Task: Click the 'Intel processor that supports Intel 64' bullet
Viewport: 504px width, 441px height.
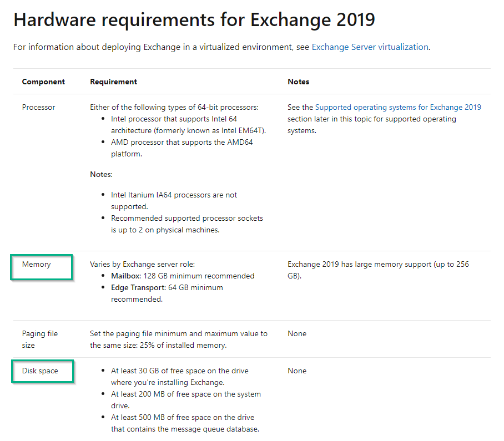Action: tap(188, 125)
